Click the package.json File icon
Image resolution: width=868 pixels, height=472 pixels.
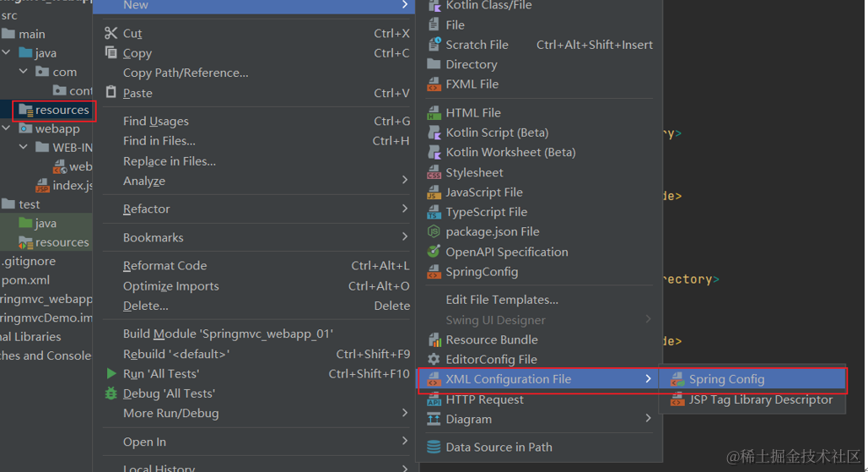pos(434,231)
